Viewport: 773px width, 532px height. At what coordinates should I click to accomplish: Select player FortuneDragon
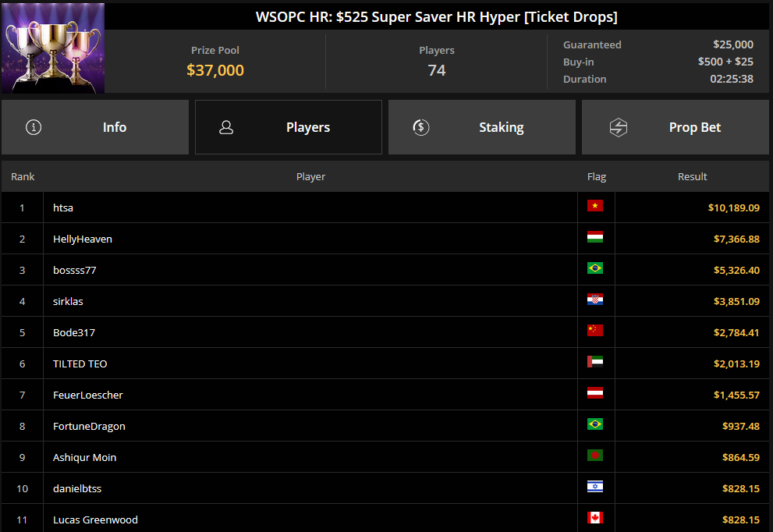point(89,427)
